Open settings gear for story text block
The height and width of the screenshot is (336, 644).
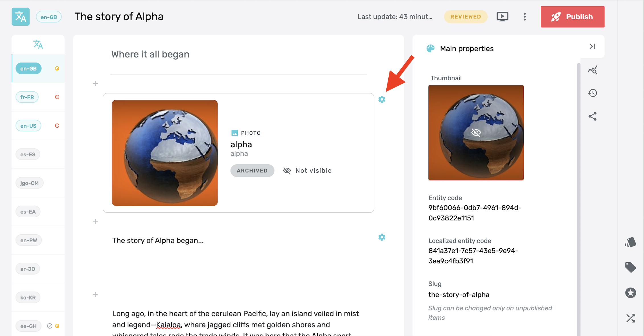coord(382,237)
